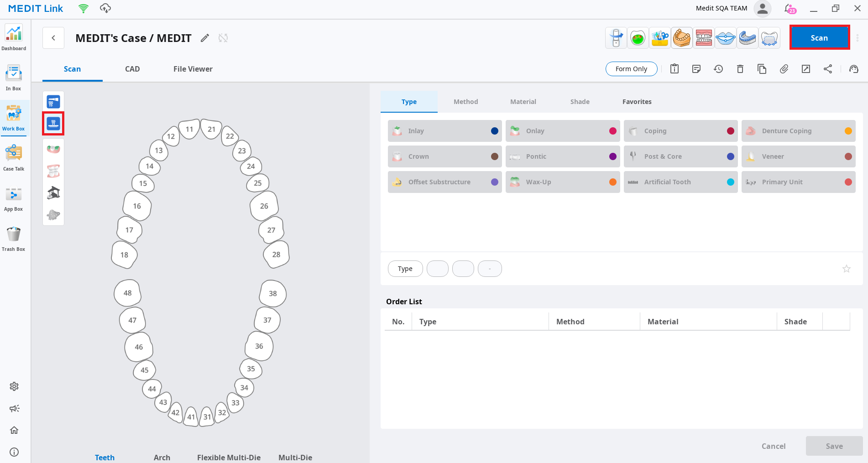The image size is (868, 463).
Task: Select the first blue form mode icon
Action: [x=53, y=102]
